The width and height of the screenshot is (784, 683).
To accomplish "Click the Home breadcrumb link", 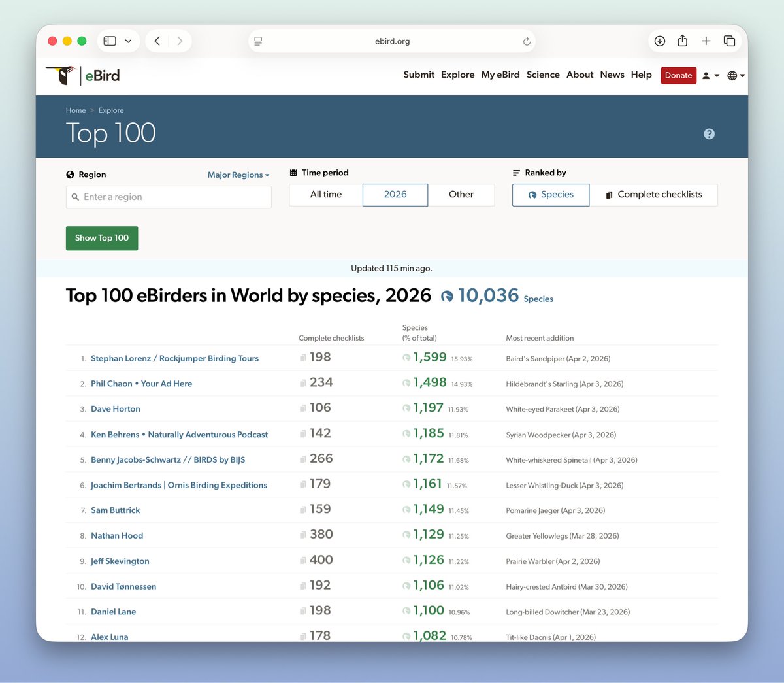I will pyautogui.click(x=76, y=110).
